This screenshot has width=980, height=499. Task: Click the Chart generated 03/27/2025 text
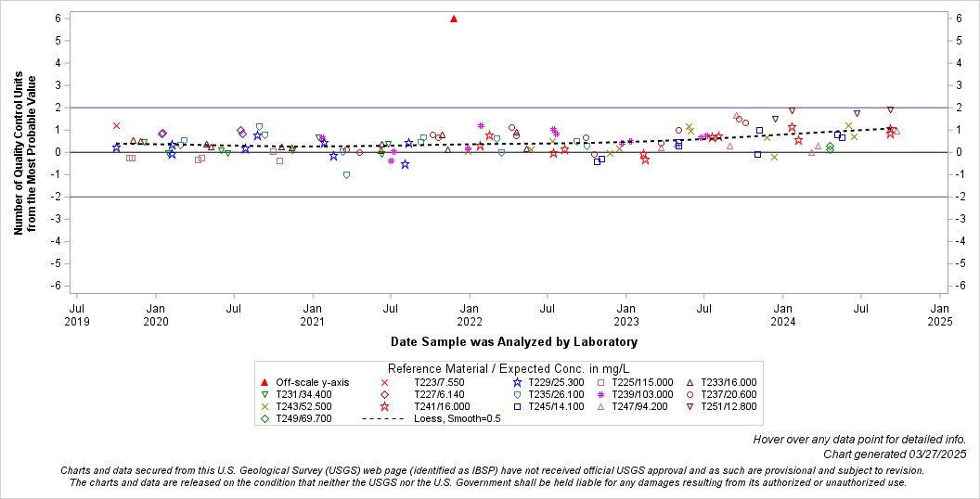[895, 454]
